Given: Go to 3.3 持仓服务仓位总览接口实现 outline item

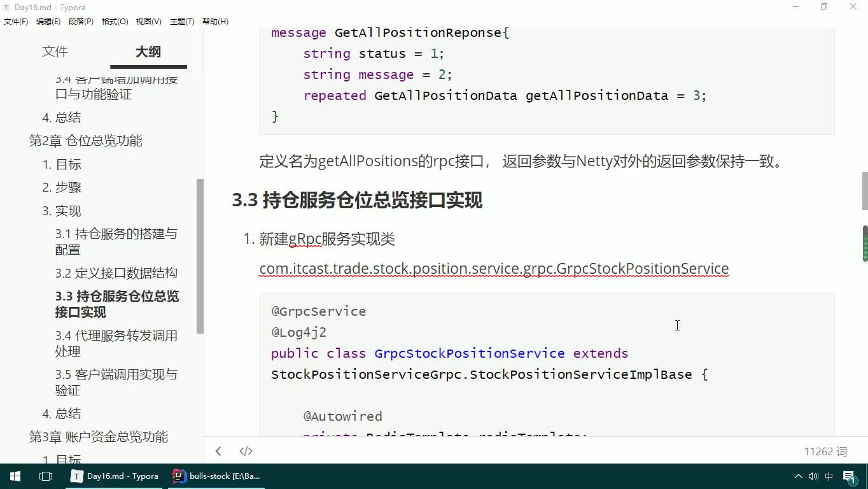Looking at the screenshot, I should click(117, 304).
